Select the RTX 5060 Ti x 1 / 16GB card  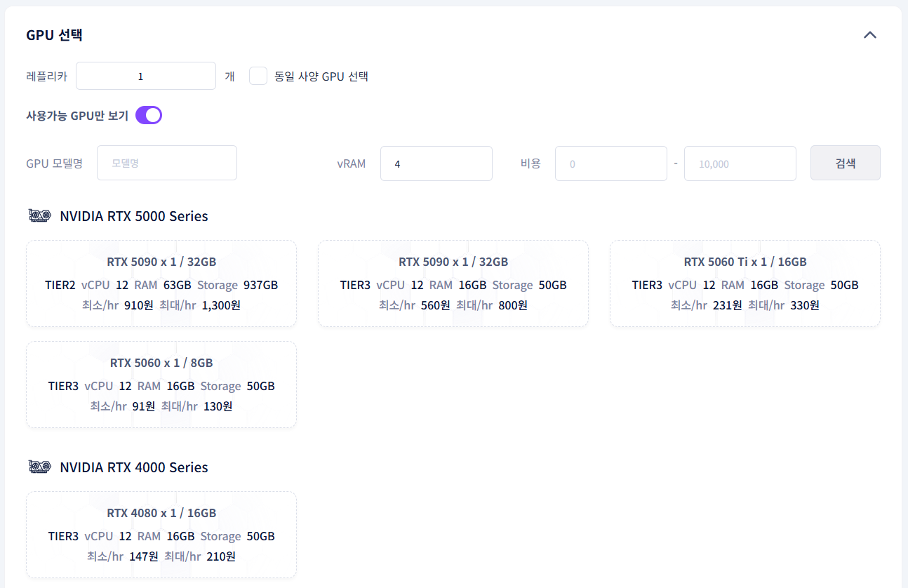745,283
